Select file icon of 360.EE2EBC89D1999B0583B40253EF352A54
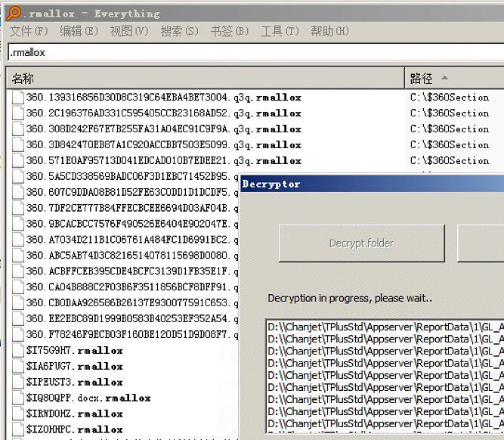The width and height of the screenshot is (504, 440). coord(18,318)
